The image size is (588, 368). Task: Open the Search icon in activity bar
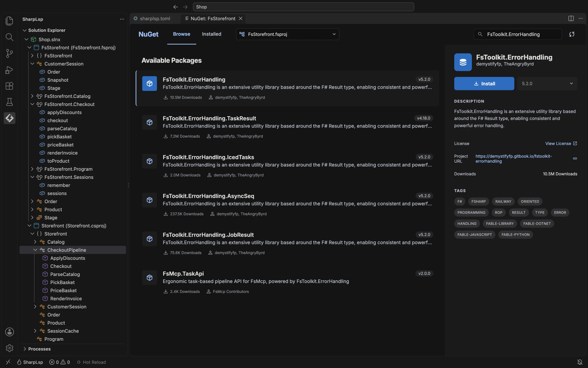pyautogui.click(x=9, y=37)
